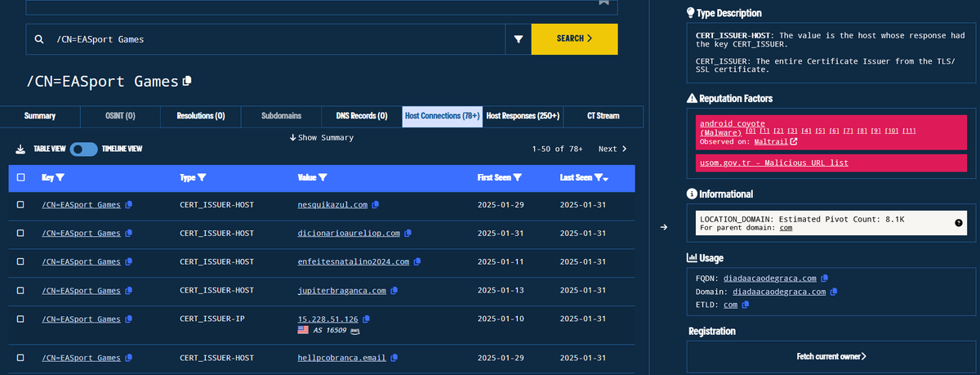Copy the 15.228.51.126 IP value
Screen dimensions: 980x375
tap(366, 319)
